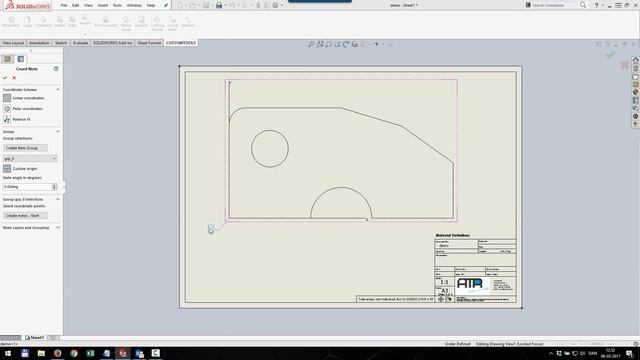Open the grp_0 group dropdown
Screen dimensions: 640x360
click(x=30, y=158)
